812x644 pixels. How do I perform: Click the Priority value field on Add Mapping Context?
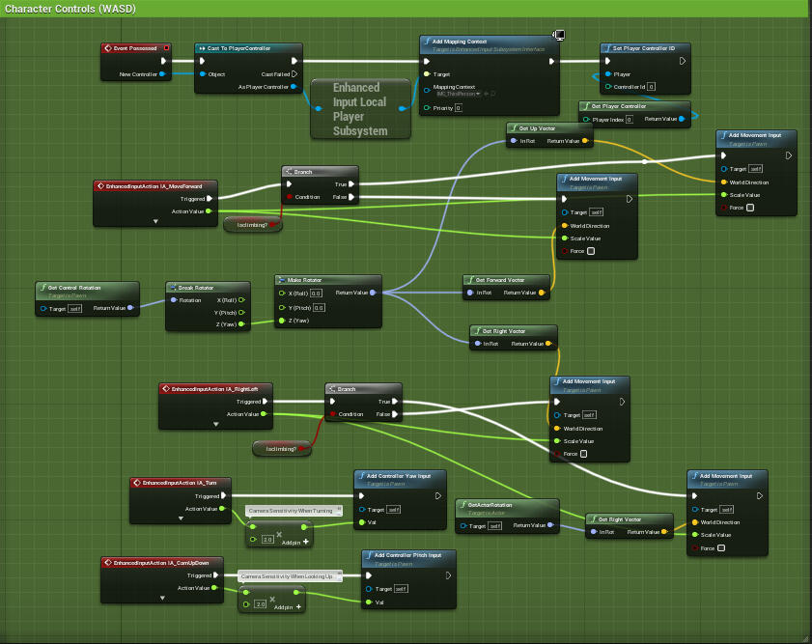click(458, 108)
